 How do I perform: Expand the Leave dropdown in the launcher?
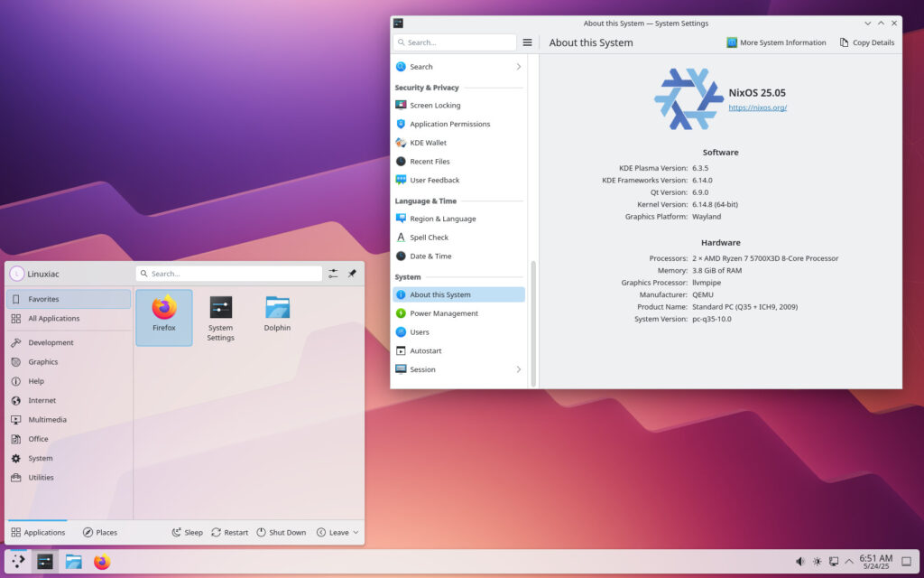[x=338, y=533]
